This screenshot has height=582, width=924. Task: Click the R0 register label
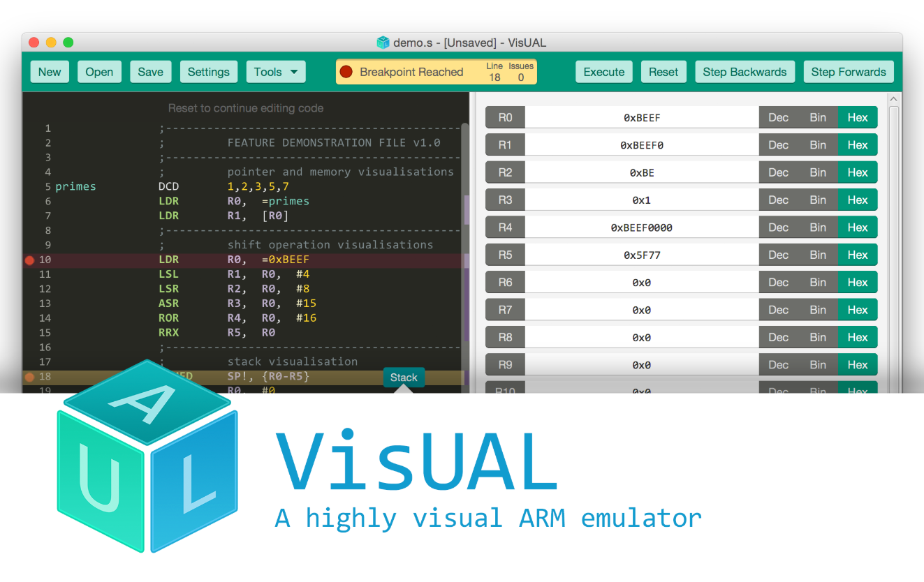[505, 118]
